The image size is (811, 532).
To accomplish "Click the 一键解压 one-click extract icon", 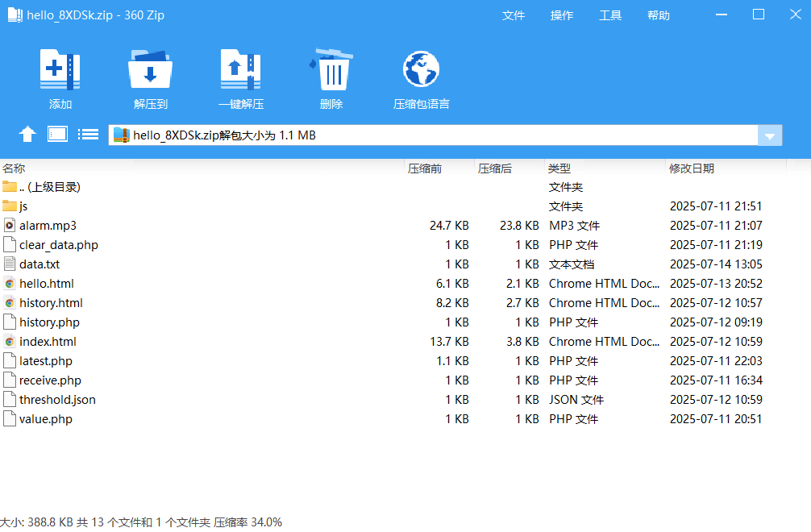I will tap(240, 70).
